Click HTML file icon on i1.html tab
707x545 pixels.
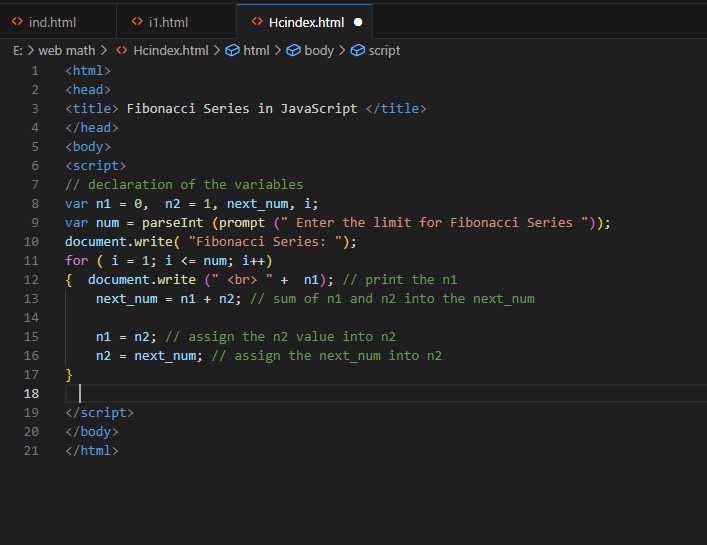[137, 22]
